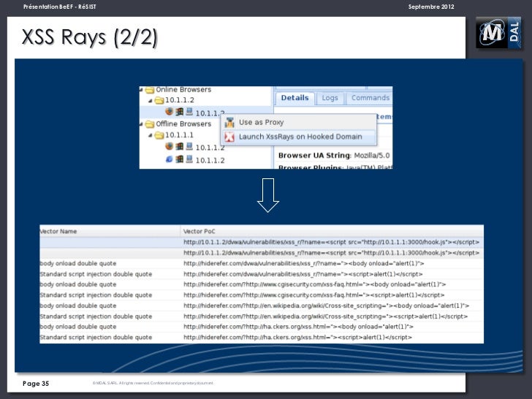Collapse the Online Browsers tree node
532x399 pixels.
tap(142, 90)
